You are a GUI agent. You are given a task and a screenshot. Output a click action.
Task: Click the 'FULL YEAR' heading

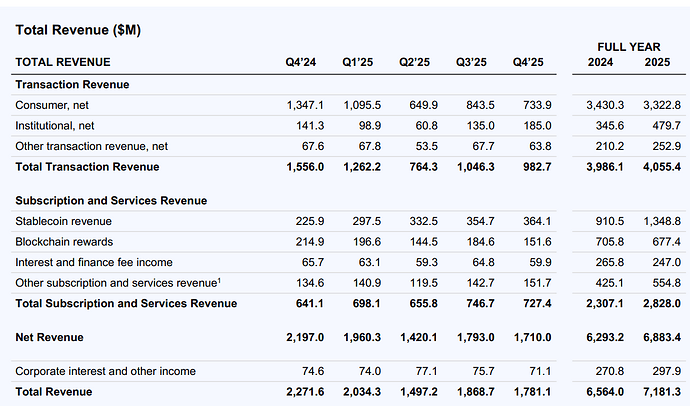click(x=629, y=47)
